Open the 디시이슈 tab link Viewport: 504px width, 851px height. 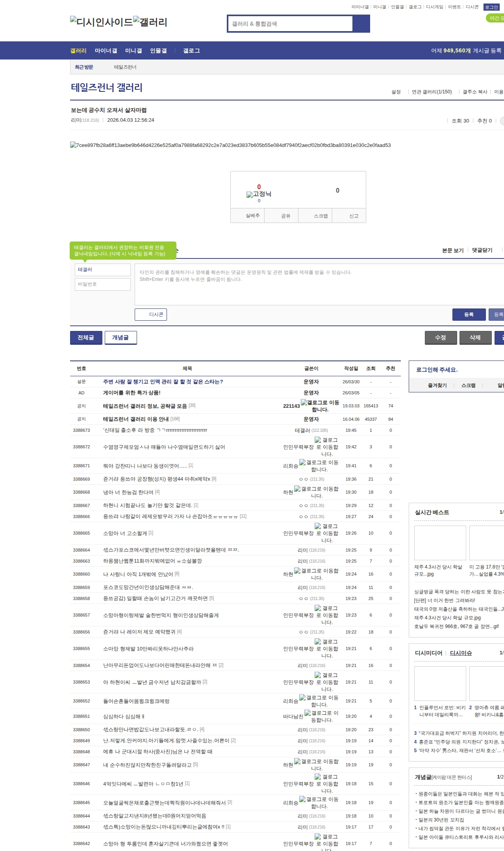pos(461,653)
